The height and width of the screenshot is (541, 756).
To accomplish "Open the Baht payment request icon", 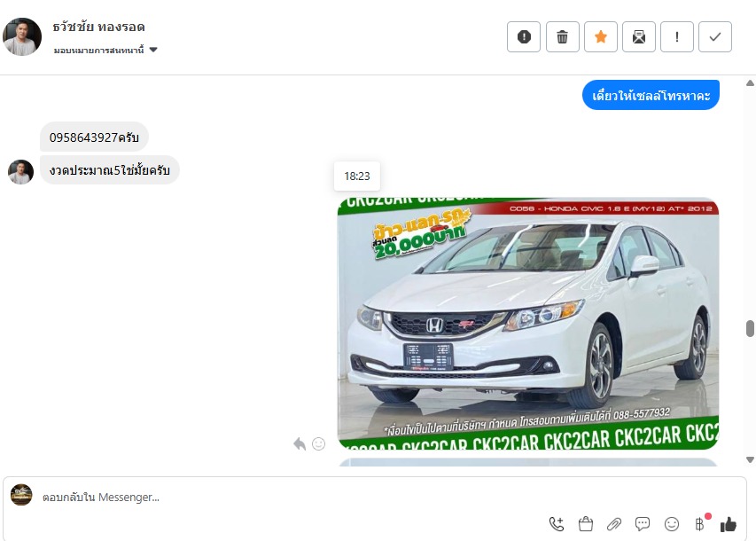I will (699, 524).
